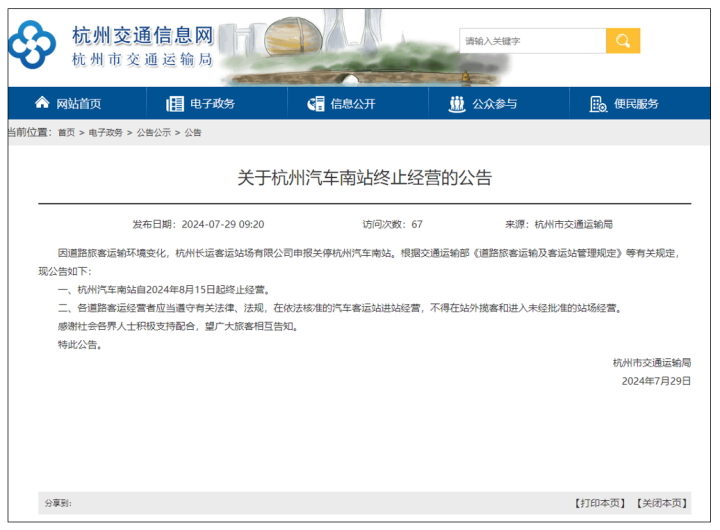Click the 杭州市交通运输局 header subtitle

142,60
